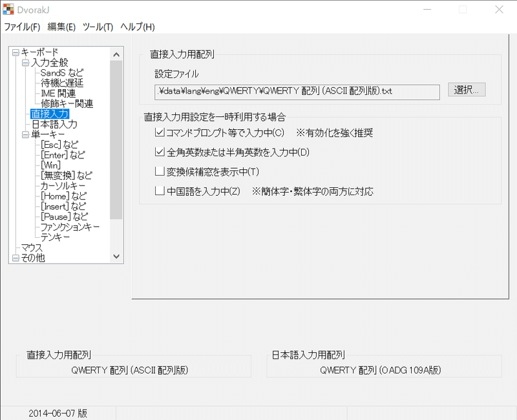
Task: Select [Enter] など tree item
Action: [63, 155]
